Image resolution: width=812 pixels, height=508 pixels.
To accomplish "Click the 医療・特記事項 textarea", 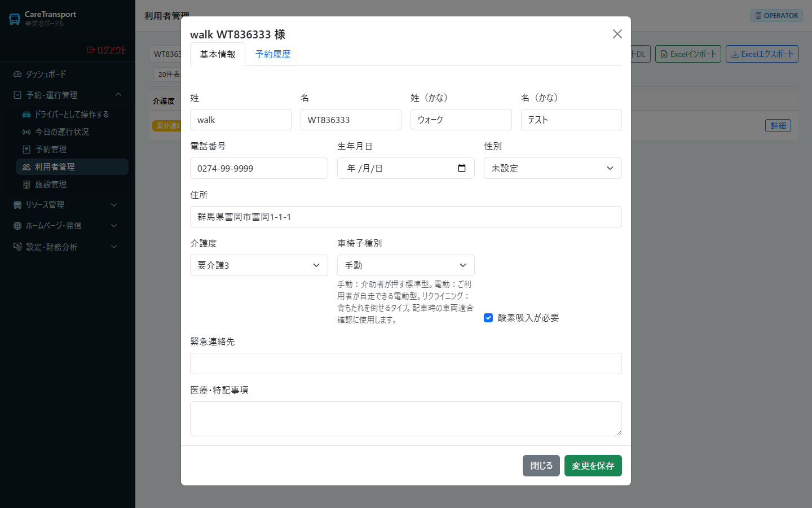I will pyautogui.click(x=406, y=419).
